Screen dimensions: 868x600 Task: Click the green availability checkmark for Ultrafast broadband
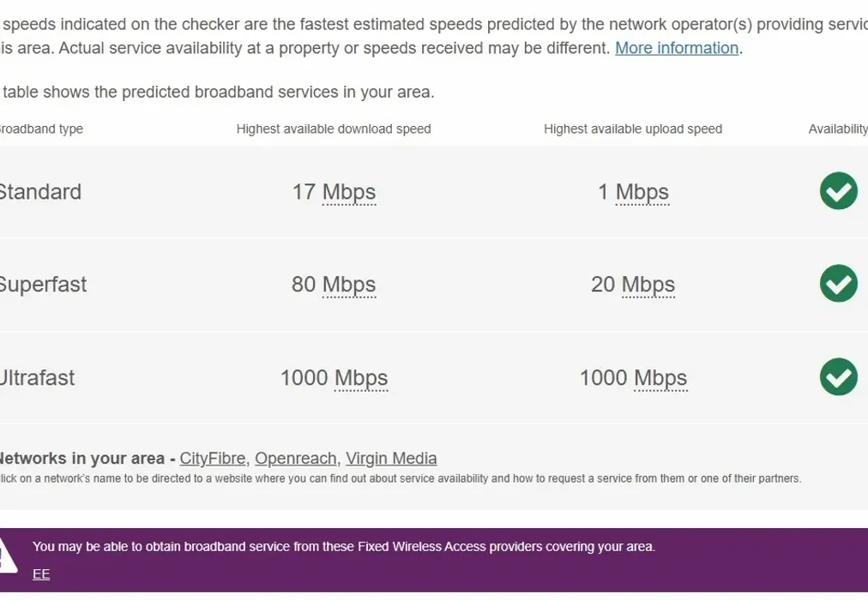[838, 377]
